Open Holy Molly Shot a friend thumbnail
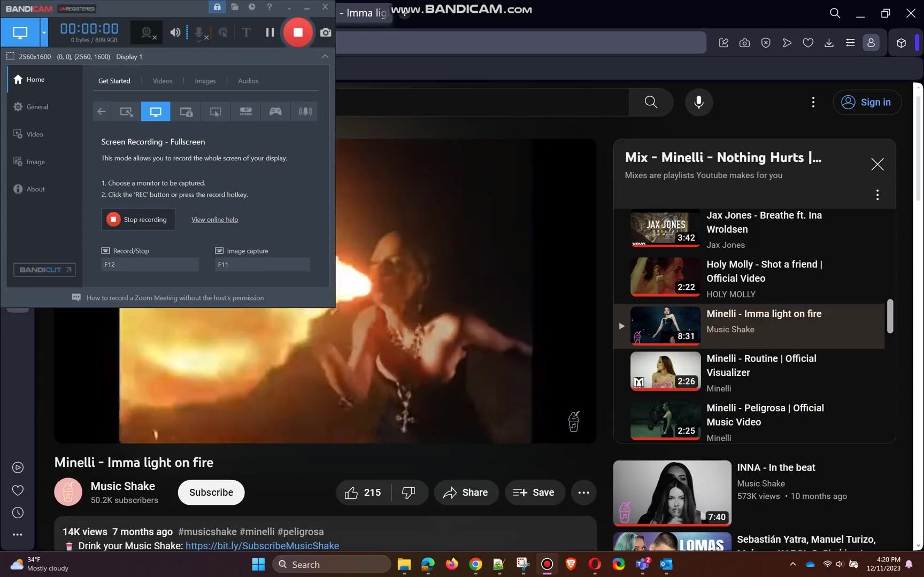The width and height of the screenshot is (924, 577). (665, 276)
